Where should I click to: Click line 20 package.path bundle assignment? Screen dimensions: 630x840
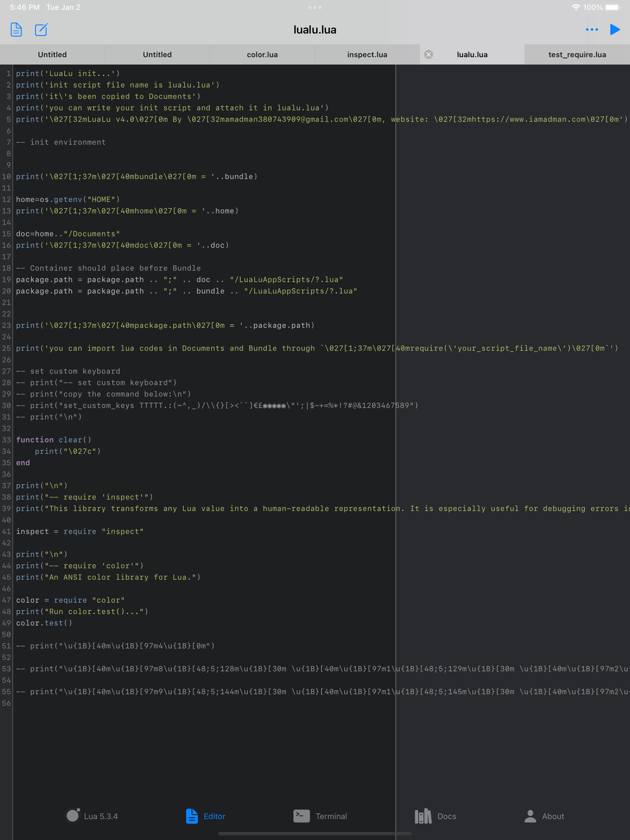pos(186,291)
